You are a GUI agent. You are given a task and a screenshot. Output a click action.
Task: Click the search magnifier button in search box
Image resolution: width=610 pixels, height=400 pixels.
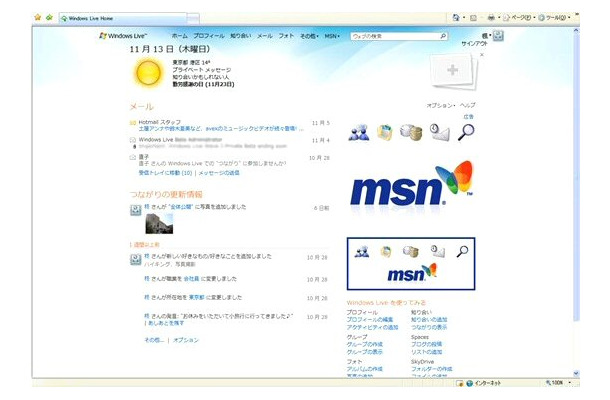(x=443, y=36)
